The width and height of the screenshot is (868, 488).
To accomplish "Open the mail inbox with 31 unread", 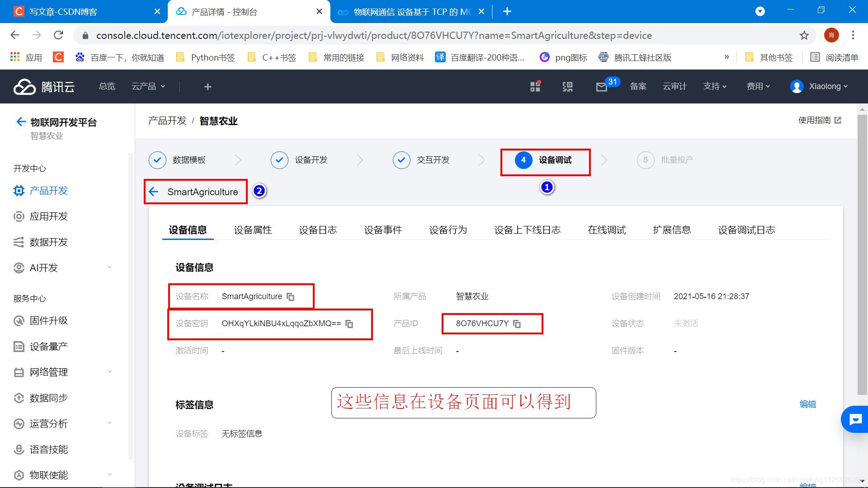I will [x=602, y=87].
